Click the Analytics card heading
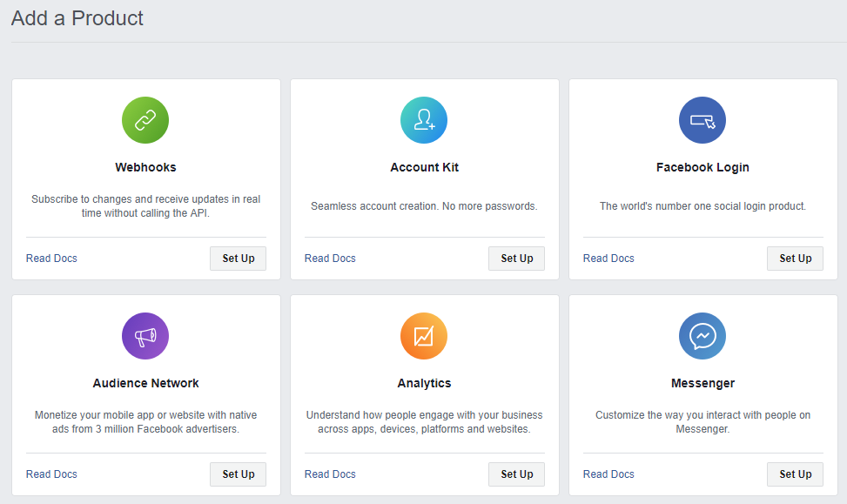Image resolution: width=847 pixels, height=504 pixels. pyautogui.click(x=424, y=384)
